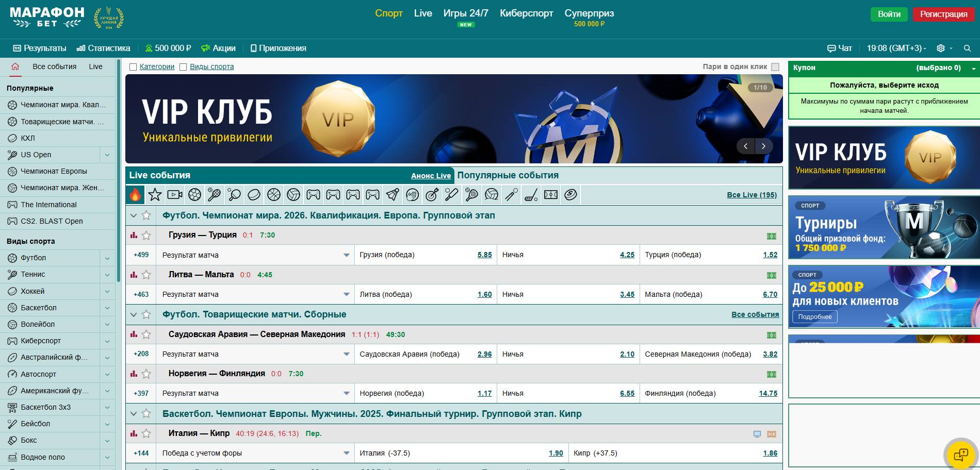Filter live events by handball icon
The image size is (980, 470).
(x=412, y=195)
